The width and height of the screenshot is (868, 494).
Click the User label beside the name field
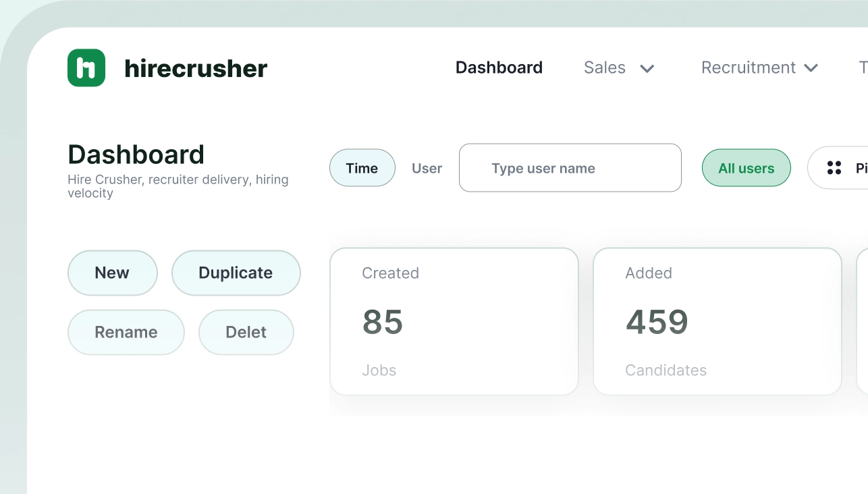[x=427, y=168]
